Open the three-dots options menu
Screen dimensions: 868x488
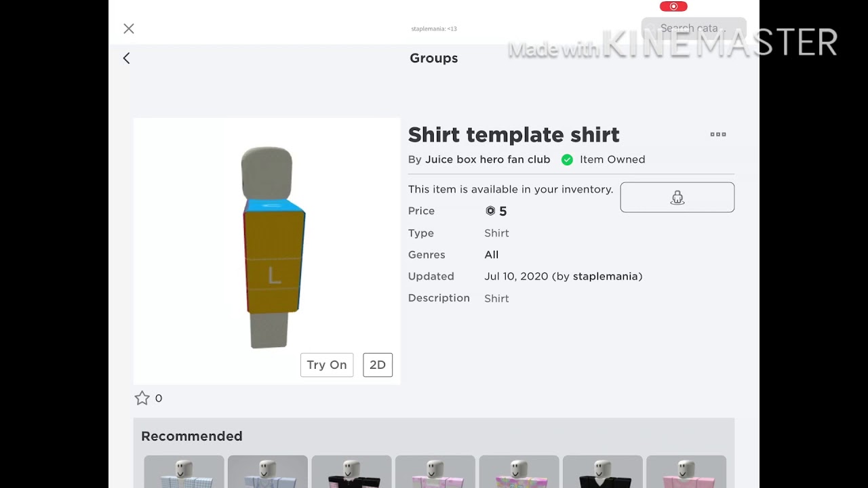pos(718,134)
